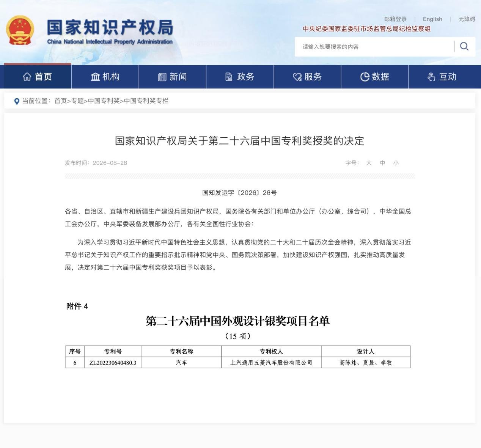The width and height of the screenshot is (481, 448).
Task: Switch to the English site
Action: pyautogui.click(x=432, y=19)
